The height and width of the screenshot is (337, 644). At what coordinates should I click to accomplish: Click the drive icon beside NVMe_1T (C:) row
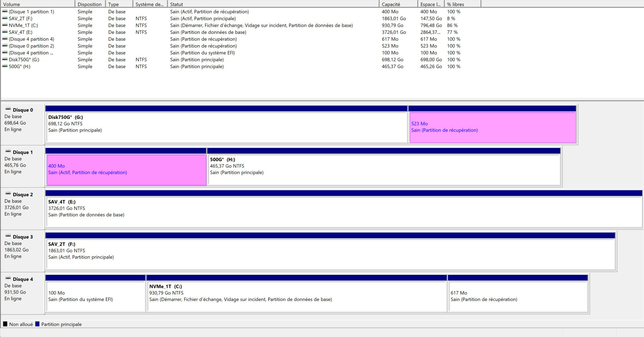[5, 25]
